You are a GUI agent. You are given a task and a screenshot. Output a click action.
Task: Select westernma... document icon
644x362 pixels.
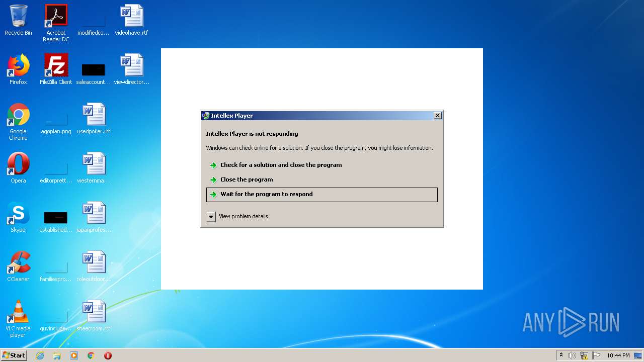point(94,168)
